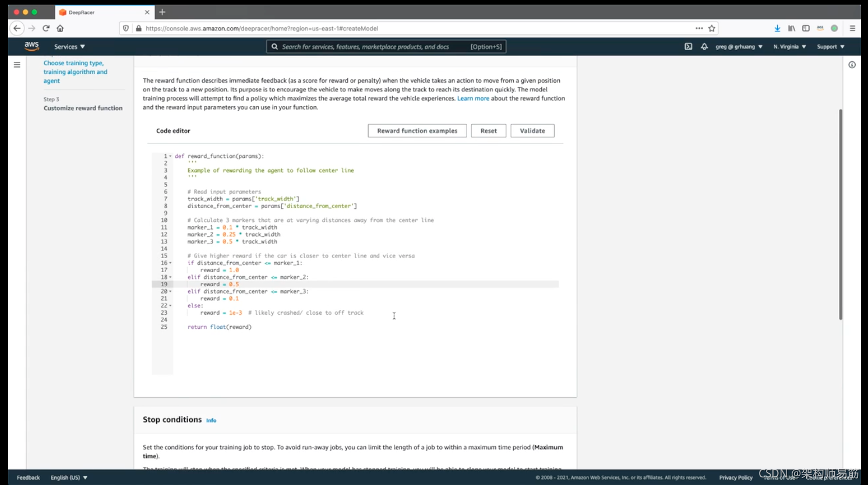
Task: Open the AWS CloudShell terminal icon
Action: click(x=688, y=47)
